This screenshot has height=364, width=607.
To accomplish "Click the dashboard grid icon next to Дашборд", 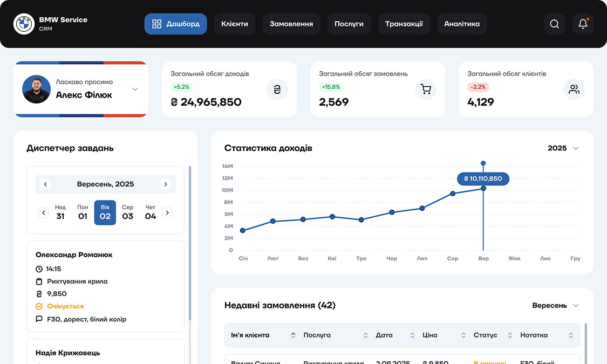I will pyautogui.click(x=156, y=24).
